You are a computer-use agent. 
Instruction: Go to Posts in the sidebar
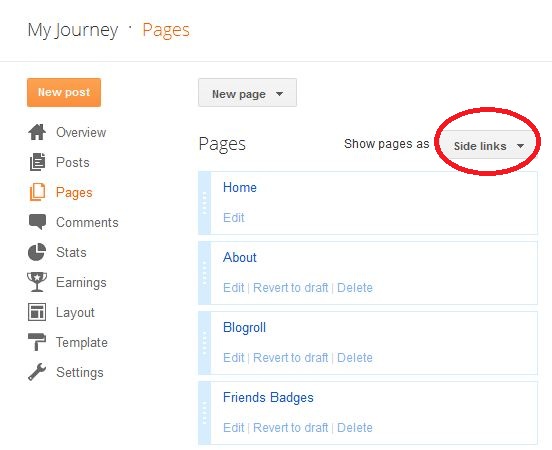point(73,162)
